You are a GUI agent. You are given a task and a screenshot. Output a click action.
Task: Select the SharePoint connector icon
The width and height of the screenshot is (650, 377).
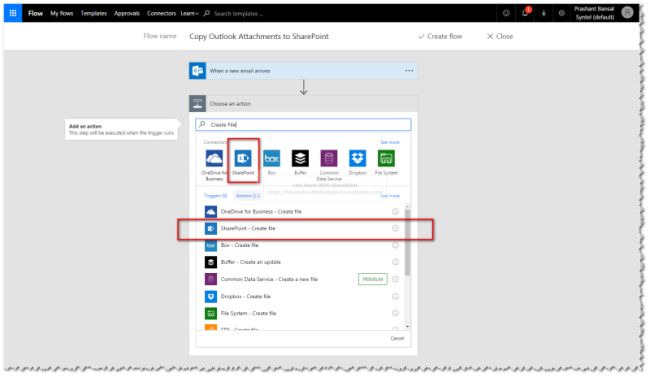click(243, 158)
